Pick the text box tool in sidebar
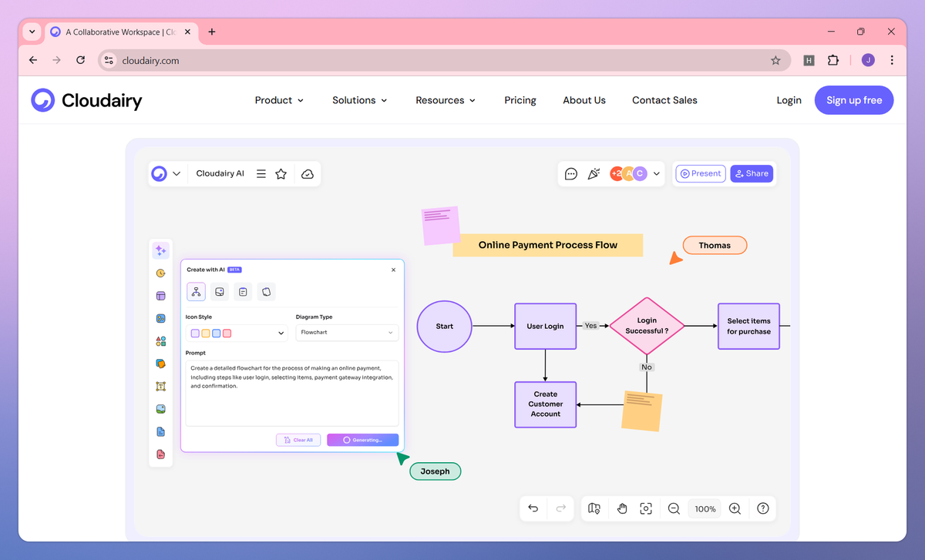The width and height of the screenshot is (925, 560). (x=160, y=387)
